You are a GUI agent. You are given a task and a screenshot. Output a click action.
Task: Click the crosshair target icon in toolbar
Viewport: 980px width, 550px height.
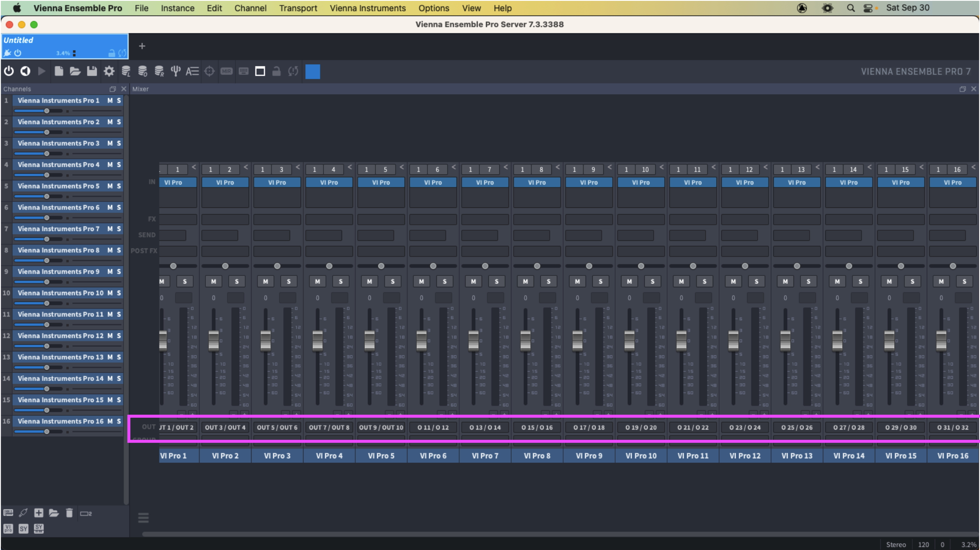point(209,71)
